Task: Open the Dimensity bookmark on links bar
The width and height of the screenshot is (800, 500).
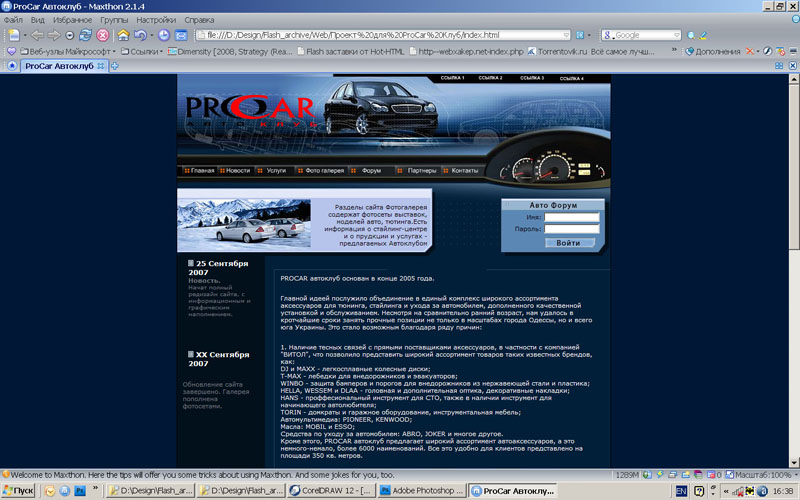Action: pos(230,52)
